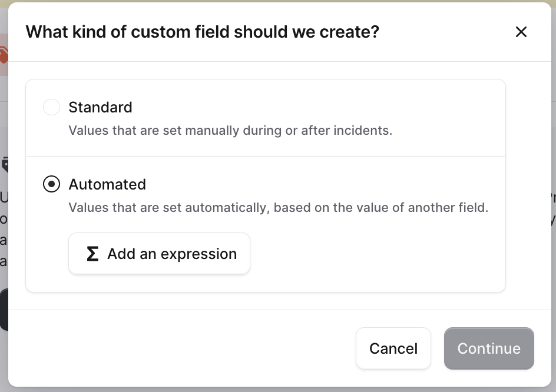
Task: Click the dark button at bottom-left edge
Action: 3,310
